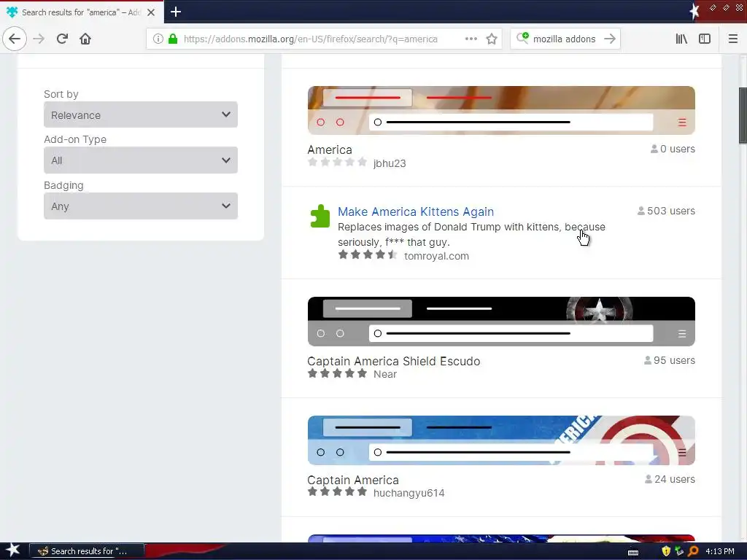This screenshot has height=560, width=747.
Task: Click the America theme title
Action: pos(330,149)
